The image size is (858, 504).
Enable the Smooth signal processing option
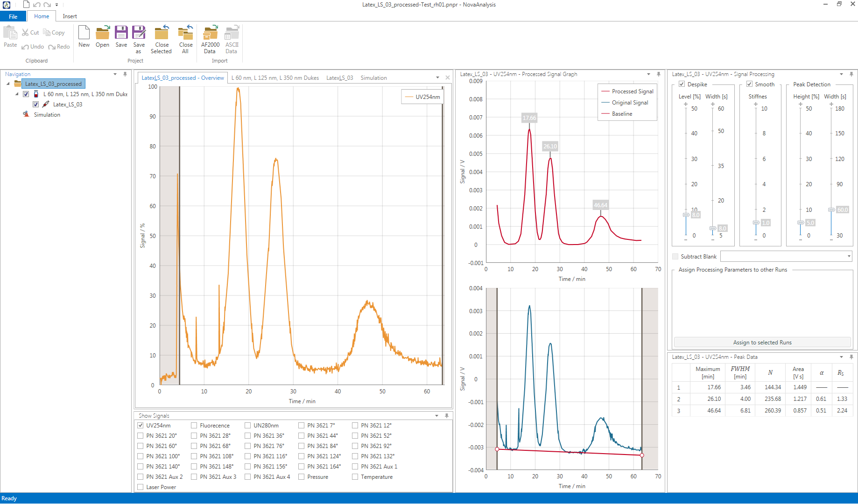point(750,84)
